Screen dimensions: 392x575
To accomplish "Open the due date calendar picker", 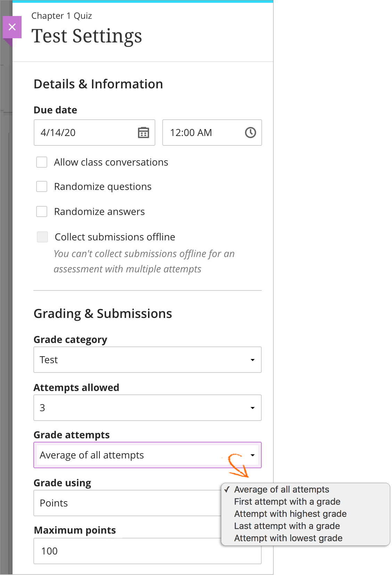I will [143, 133].
